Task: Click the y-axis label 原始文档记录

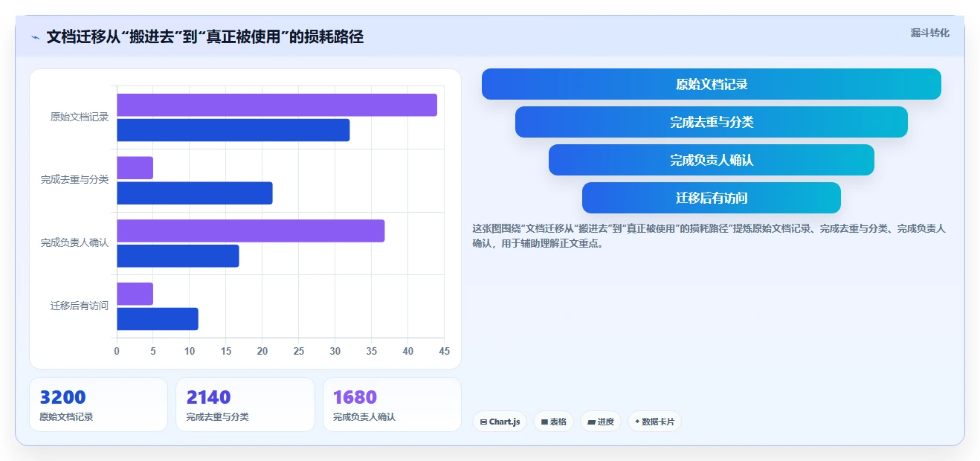Action: (x=80, y=117)
